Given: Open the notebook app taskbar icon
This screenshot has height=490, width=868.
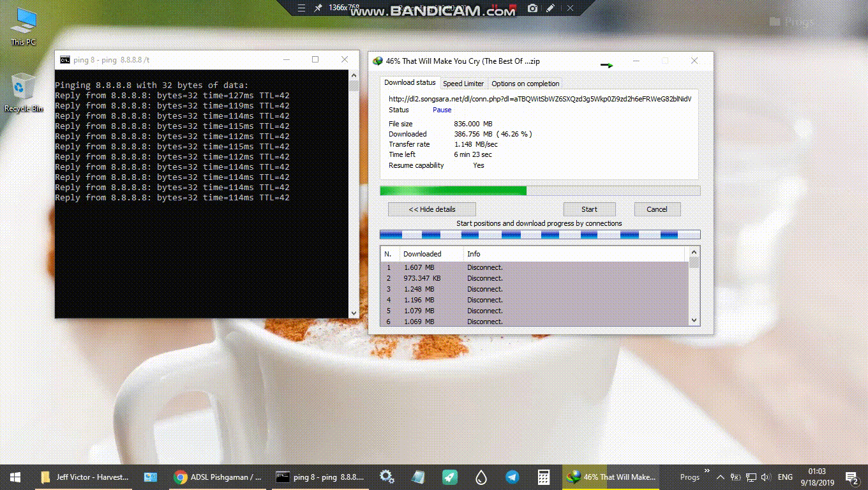Looking at the screenshot, I should (418, 477).
